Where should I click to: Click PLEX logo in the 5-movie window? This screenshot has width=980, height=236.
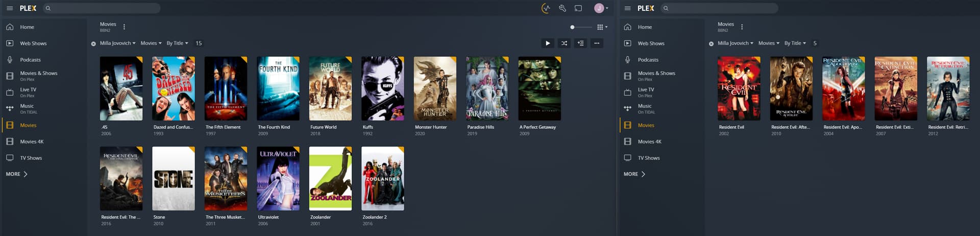(x=646, y=8)
